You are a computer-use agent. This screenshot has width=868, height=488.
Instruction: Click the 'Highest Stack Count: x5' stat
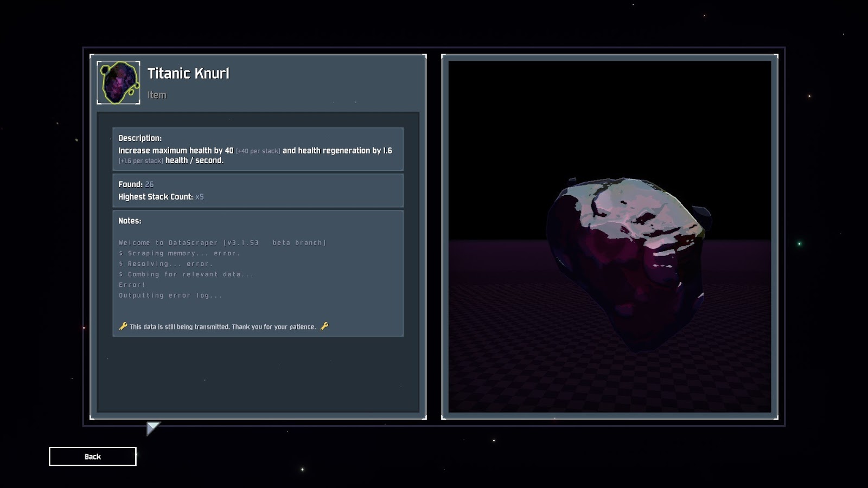pos(161,197)
